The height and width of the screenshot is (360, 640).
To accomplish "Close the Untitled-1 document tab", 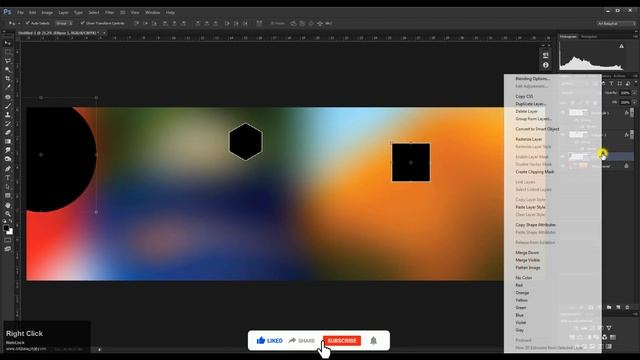I will tap(104, 33).
